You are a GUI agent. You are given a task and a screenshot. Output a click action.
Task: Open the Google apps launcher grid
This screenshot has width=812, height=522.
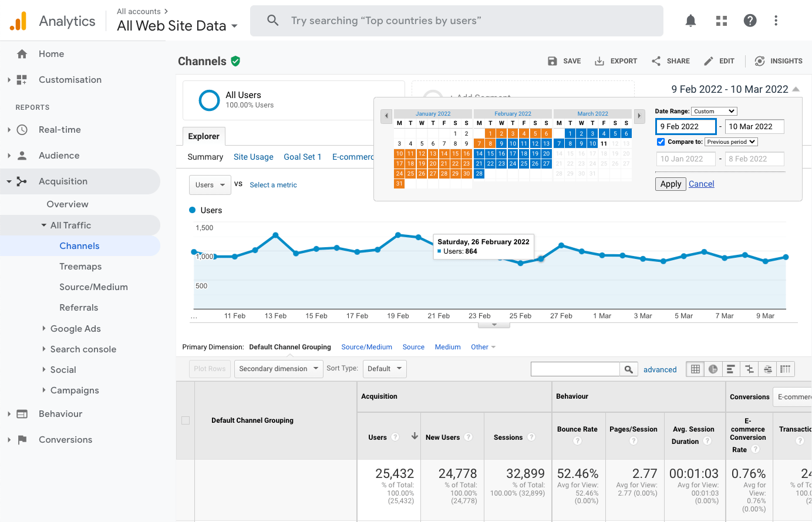coord(721,20)
